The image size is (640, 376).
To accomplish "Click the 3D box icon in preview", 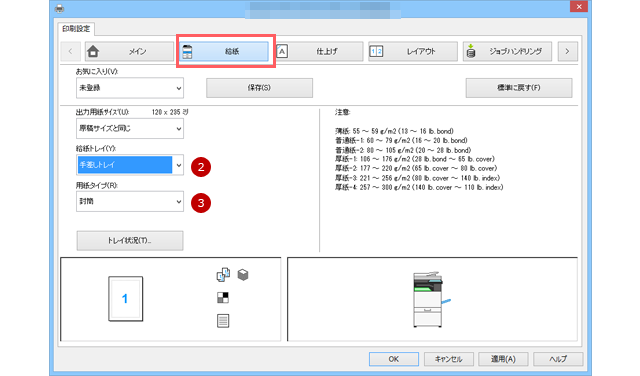I will coord(243,275).
